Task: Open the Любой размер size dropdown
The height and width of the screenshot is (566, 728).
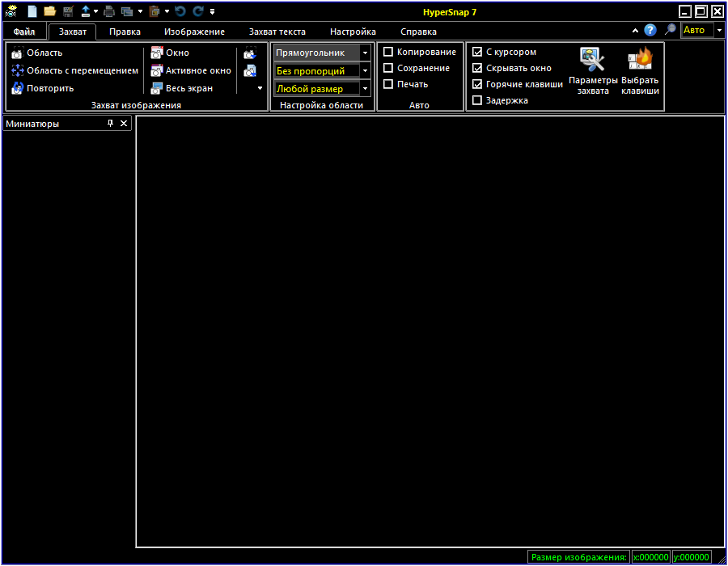Action: pyautogui.click(x=366, y=89)
